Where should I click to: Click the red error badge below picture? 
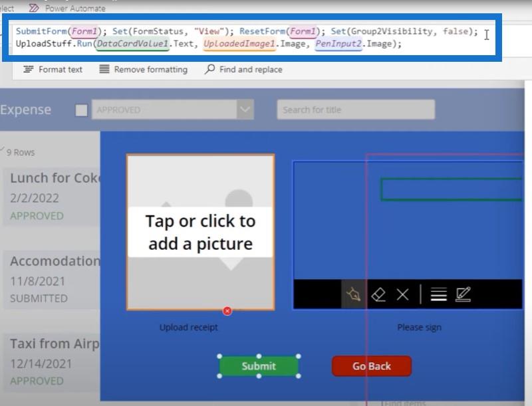click(x=227, y=311)
